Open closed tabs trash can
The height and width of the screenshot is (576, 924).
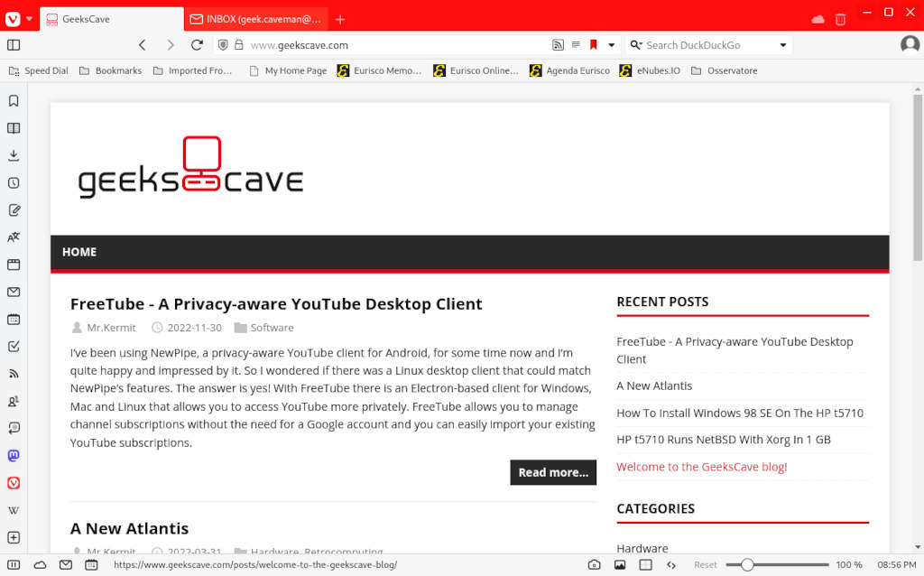point(840,20)
